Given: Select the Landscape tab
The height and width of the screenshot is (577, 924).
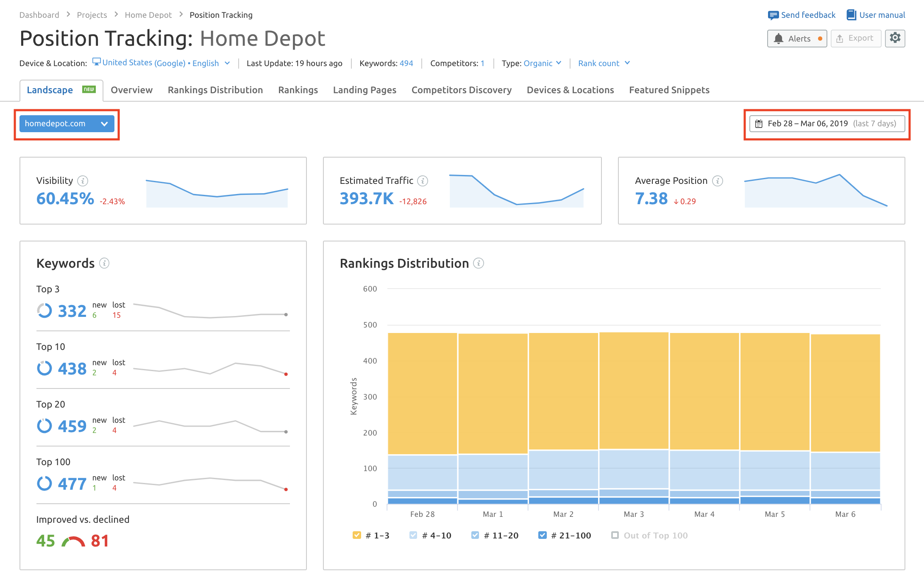Looking at the screenshot, I should pos(61,90).
